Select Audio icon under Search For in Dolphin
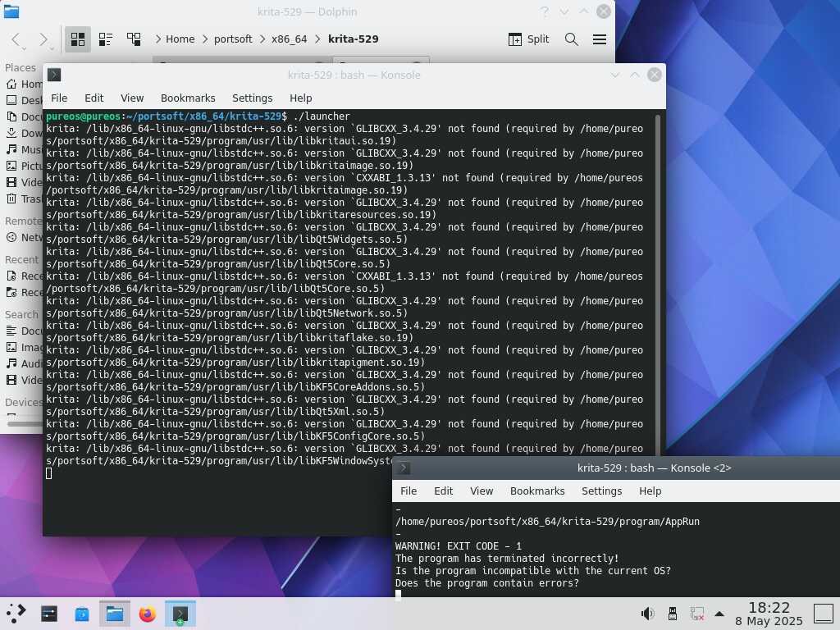Image resolution: width=840 pixels, height=630 pixels. coord(11,363)
